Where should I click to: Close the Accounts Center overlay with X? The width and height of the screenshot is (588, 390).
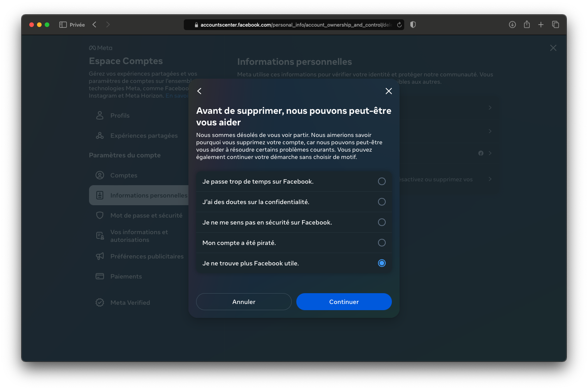553,48
